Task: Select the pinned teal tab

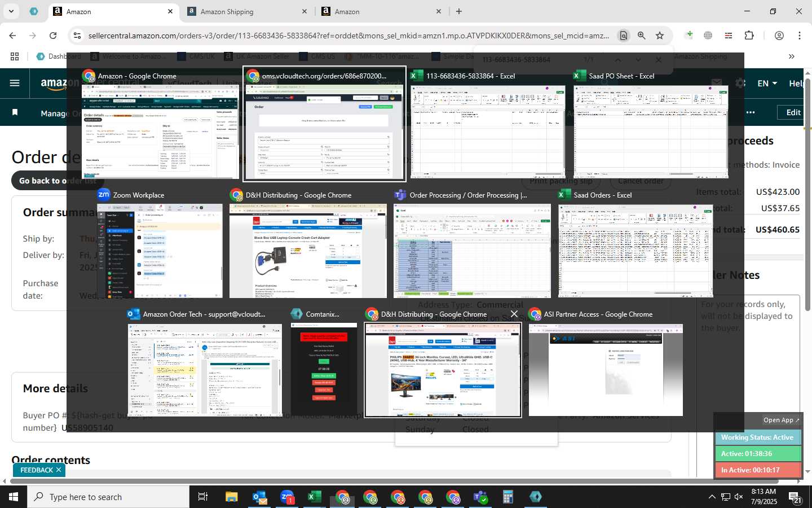Action: (x=34, y=11)
